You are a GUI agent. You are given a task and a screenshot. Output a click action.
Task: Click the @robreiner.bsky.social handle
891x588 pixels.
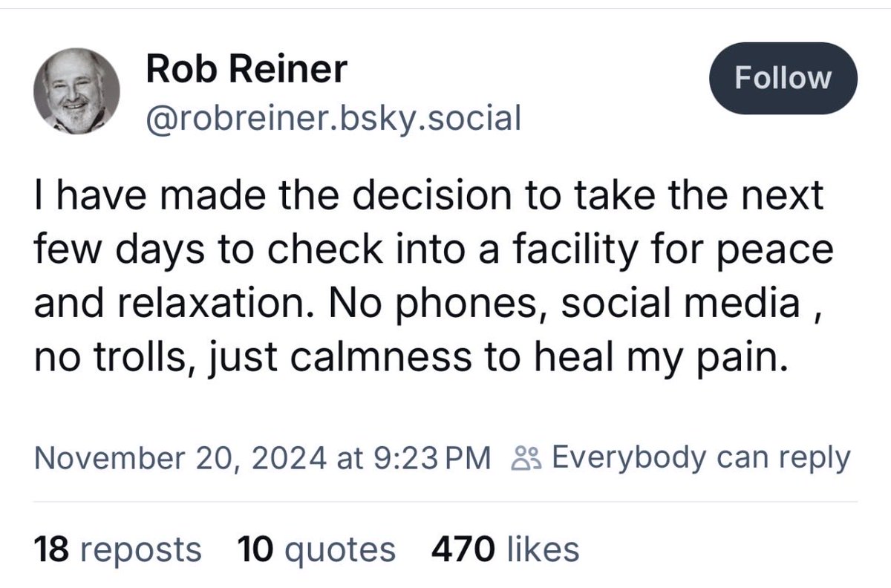click(x=333, y=117)
